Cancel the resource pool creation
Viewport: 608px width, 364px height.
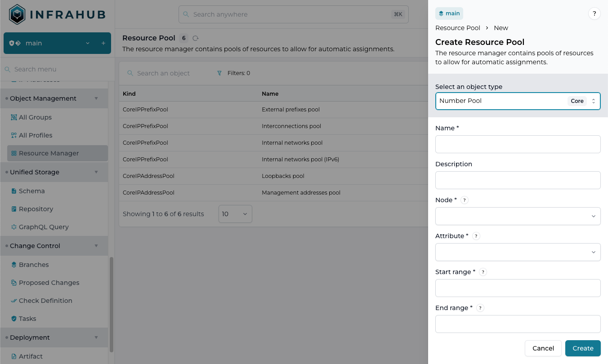[543, 348]
